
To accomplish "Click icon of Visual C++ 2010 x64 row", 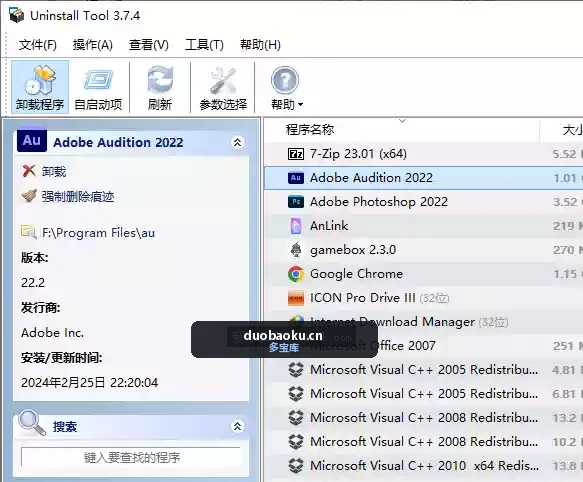I will coord(296,466).
